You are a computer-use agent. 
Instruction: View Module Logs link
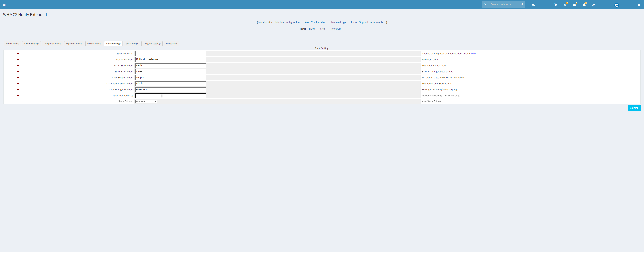(x=338, y=22)
